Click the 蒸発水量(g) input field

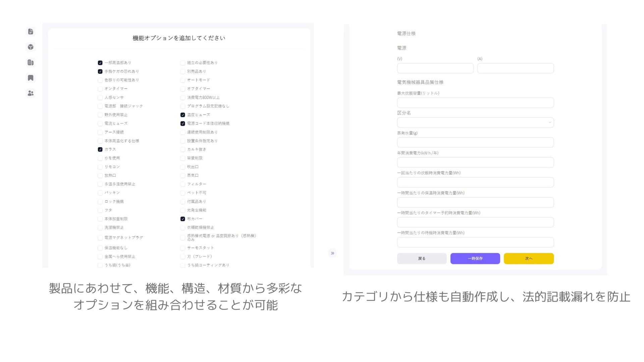pos(475,142)
